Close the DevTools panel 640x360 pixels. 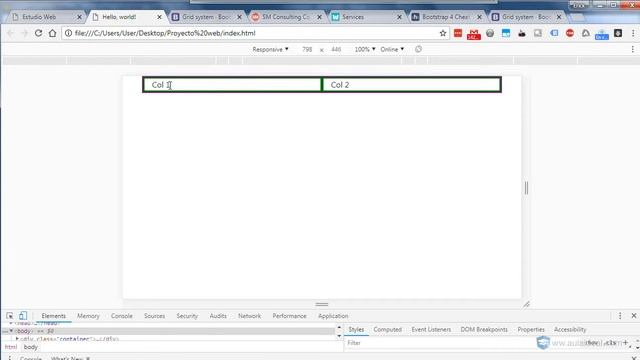coord(634,316)
